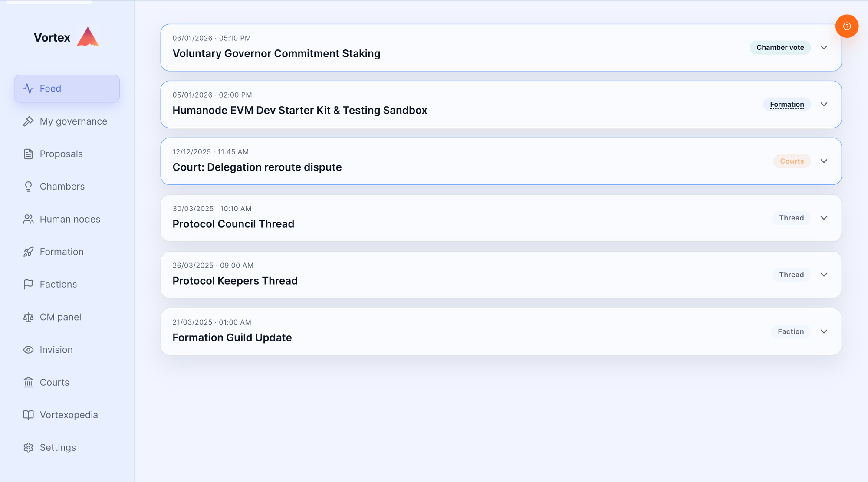Click the Factions flag icon
The height and width of the screenshot is (482, 868).
tap(28, 284)
